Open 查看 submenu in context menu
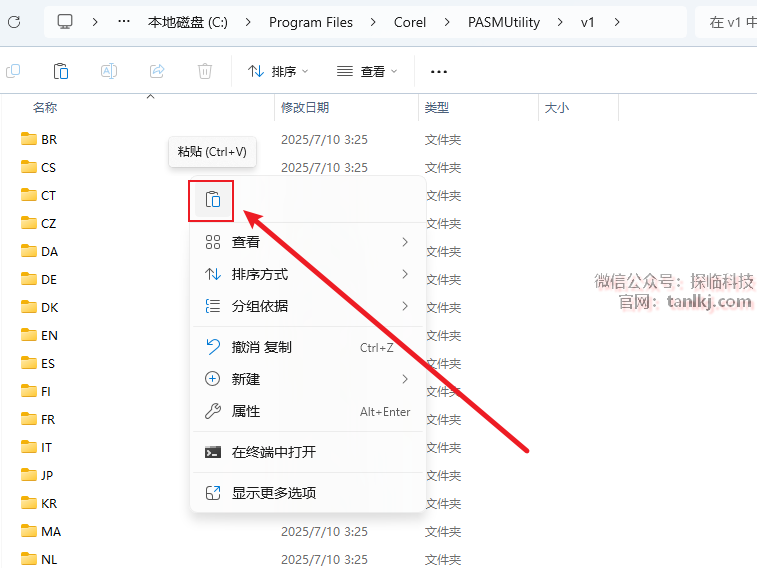The image size is (757, 574). [x=308, y=242]
